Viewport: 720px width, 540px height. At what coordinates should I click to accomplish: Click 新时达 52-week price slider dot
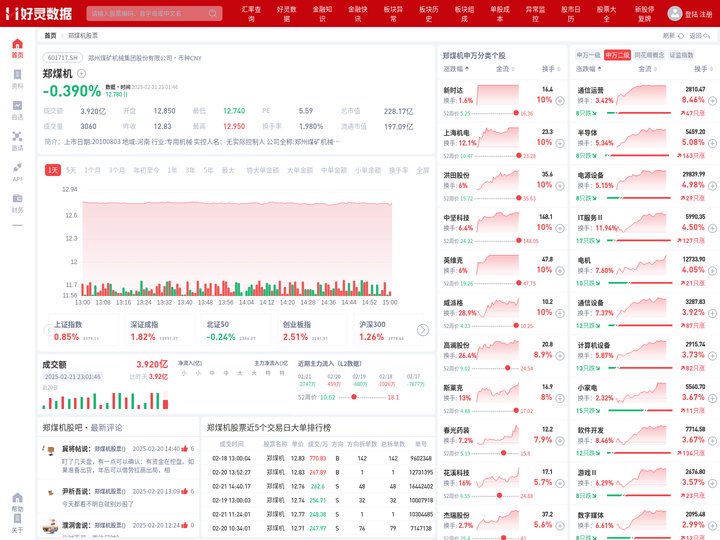click(516, 113)
